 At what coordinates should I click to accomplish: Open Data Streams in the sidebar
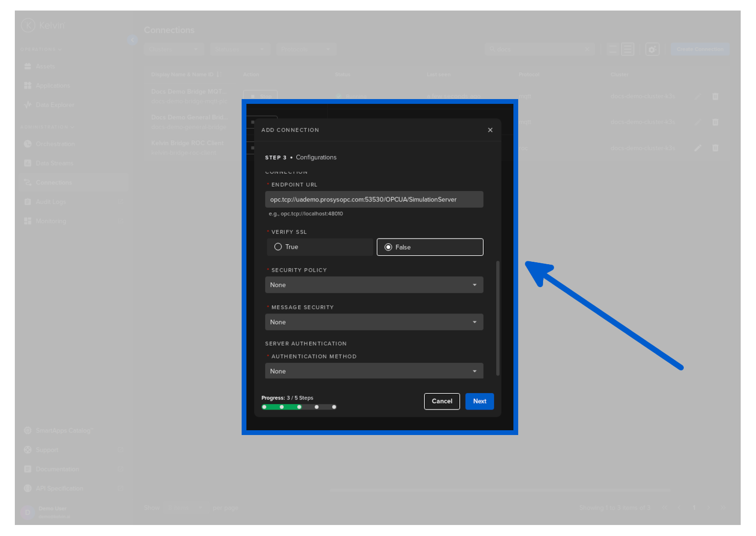54,163
